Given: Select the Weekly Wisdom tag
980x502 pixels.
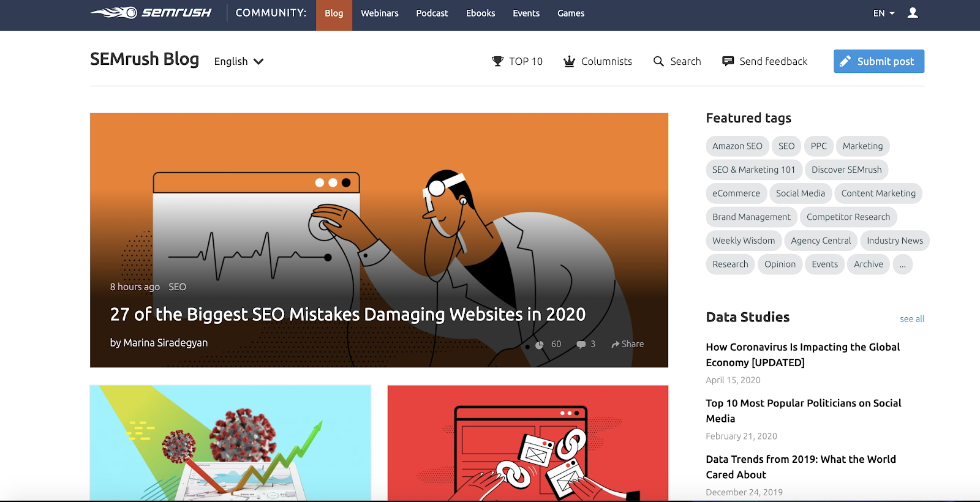Looking at the screenshot, I should coord(744,241).
